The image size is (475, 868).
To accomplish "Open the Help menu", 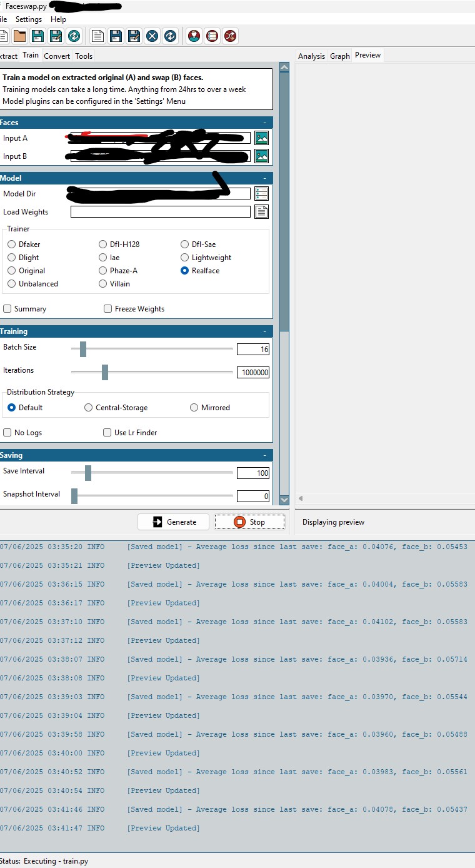I will click(x=58, y=19).
